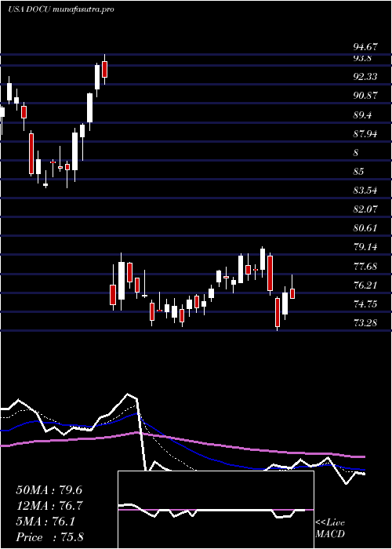Select the 74.75 price level label

(x=366, y=304)
